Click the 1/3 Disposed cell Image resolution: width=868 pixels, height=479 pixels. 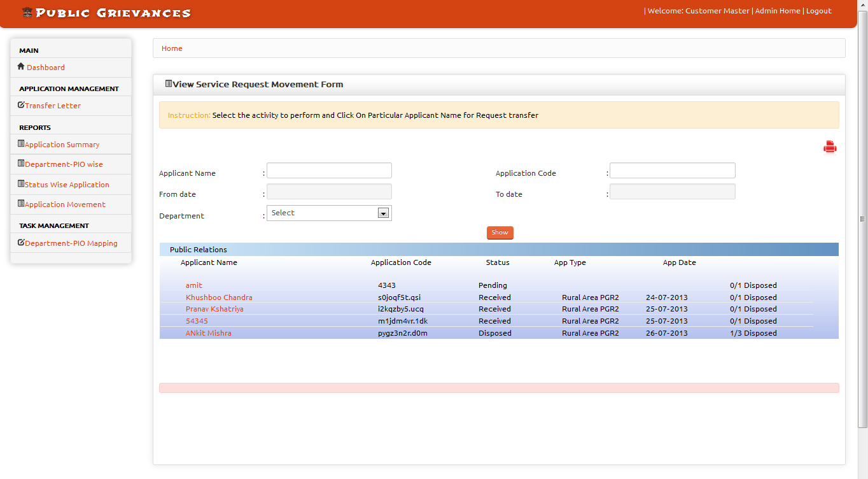coord(753,333)
